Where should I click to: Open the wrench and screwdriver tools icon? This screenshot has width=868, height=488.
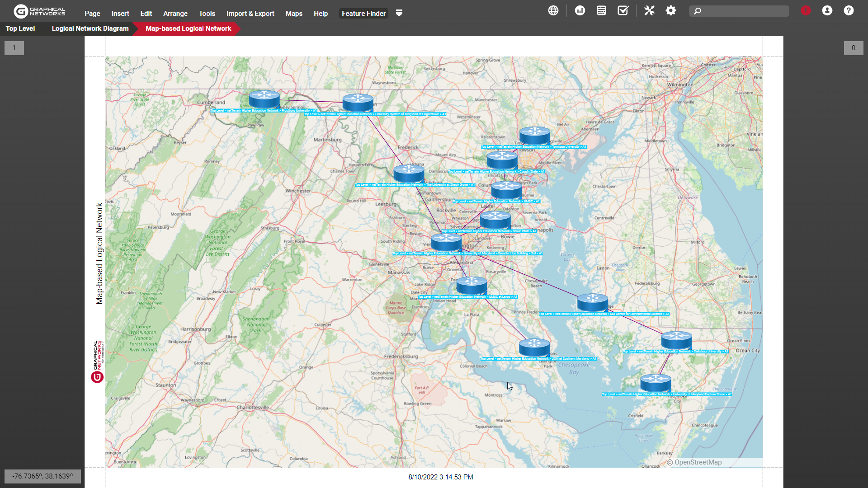(649, 10)
